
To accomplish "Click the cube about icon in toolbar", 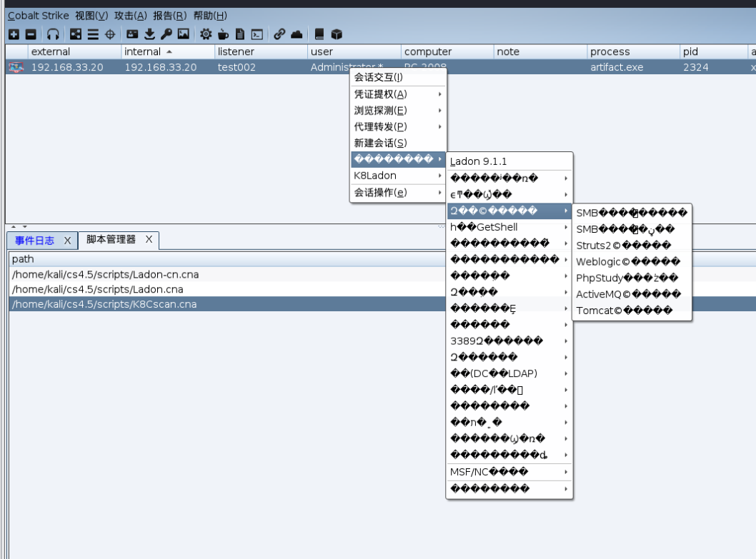I will tap(337, 34).
